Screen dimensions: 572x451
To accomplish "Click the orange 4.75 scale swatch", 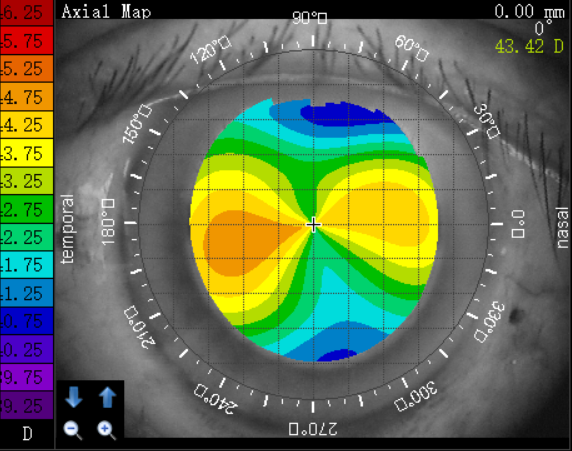I will coord(26,97).
